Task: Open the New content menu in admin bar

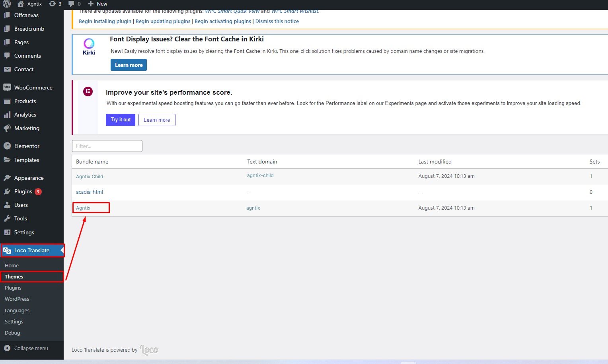Action: point(98,4)
